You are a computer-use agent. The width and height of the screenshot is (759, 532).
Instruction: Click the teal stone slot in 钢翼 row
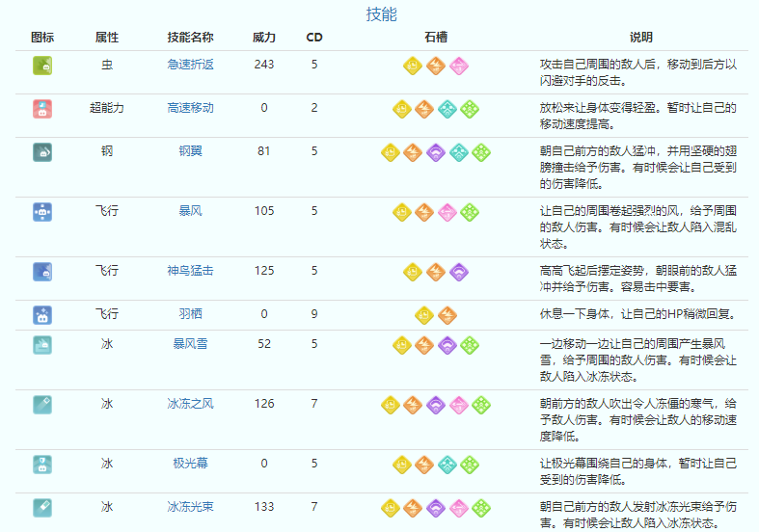tap(458, 152)
